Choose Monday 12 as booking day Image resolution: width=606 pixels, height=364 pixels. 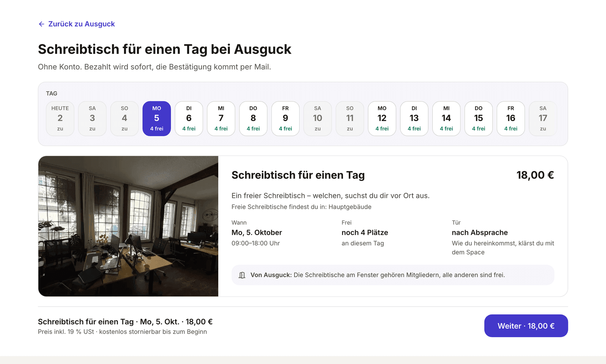pos(382,119)
